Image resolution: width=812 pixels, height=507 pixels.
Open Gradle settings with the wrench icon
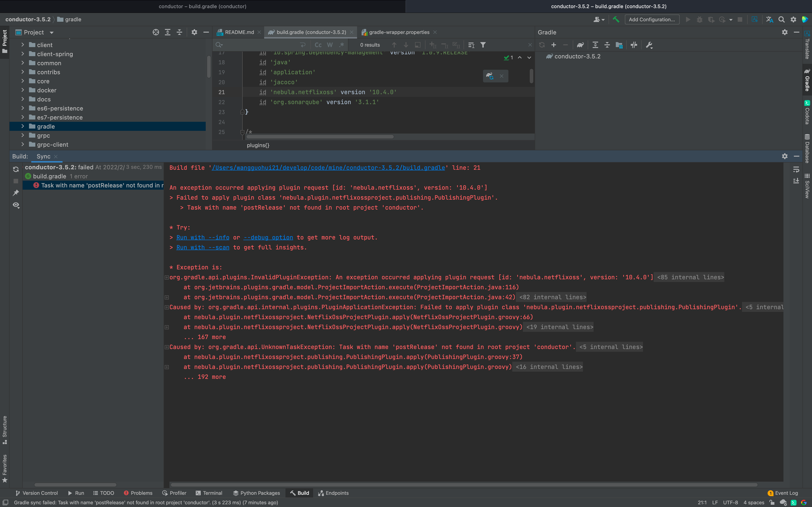click(x=649, y=45)
